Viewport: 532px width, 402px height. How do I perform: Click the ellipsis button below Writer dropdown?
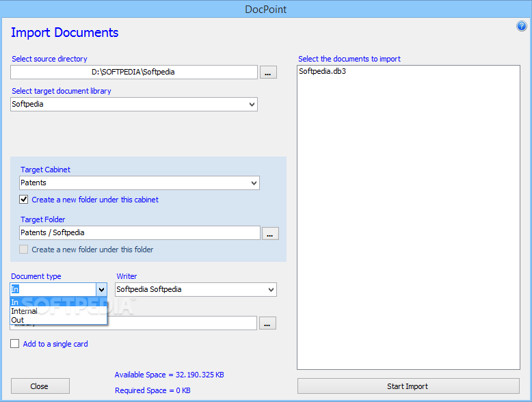[267, 323]
